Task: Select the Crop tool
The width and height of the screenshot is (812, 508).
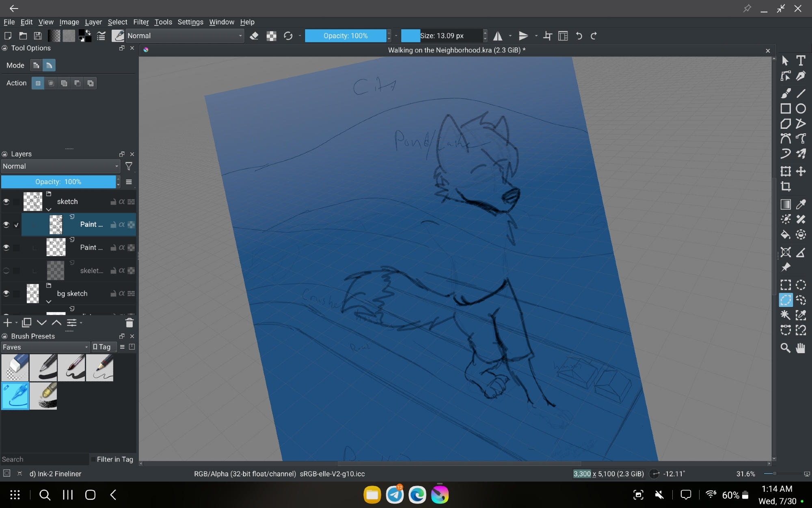Action: pos(786,187)
